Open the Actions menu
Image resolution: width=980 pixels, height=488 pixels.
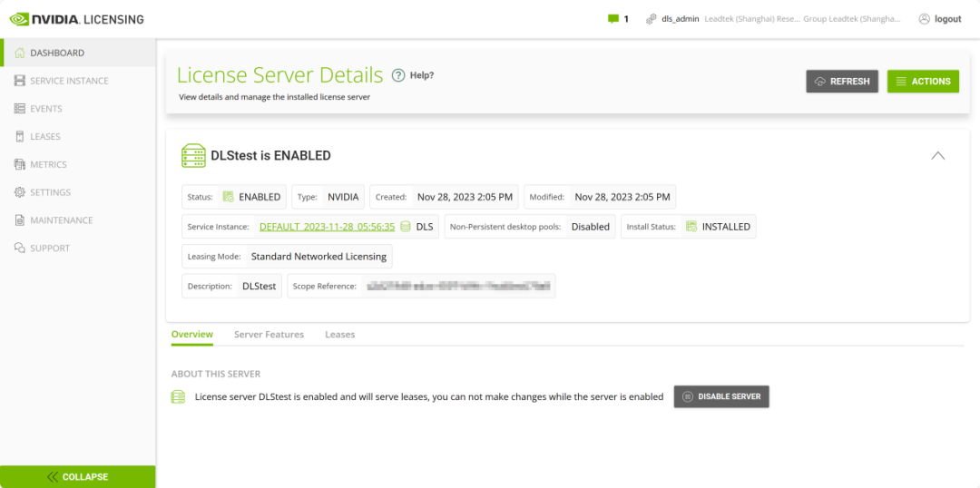click(x=923, y=82)
